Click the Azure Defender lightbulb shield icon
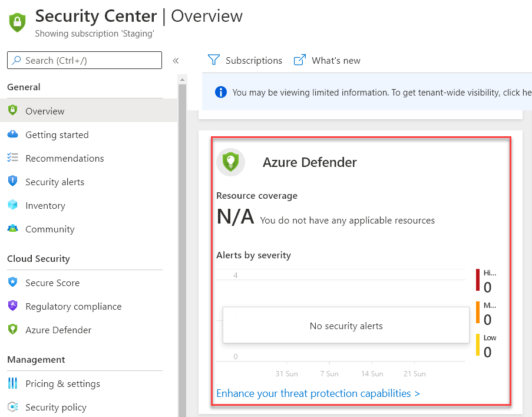Screen dimensions: 532x417 pos(230,162)
